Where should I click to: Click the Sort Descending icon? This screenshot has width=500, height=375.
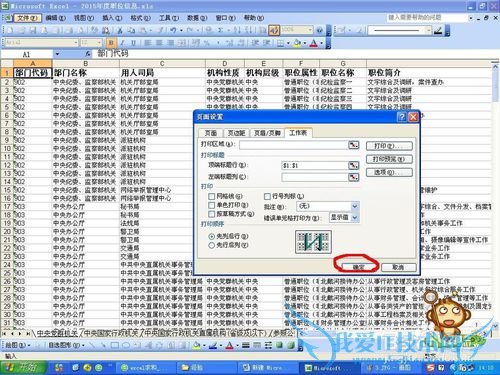[249, 30]
